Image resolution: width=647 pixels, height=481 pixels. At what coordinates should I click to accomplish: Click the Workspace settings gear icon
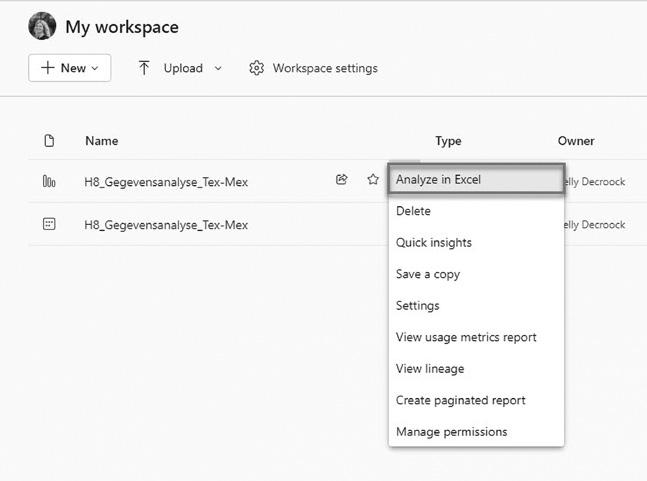(x=256, y=68)
